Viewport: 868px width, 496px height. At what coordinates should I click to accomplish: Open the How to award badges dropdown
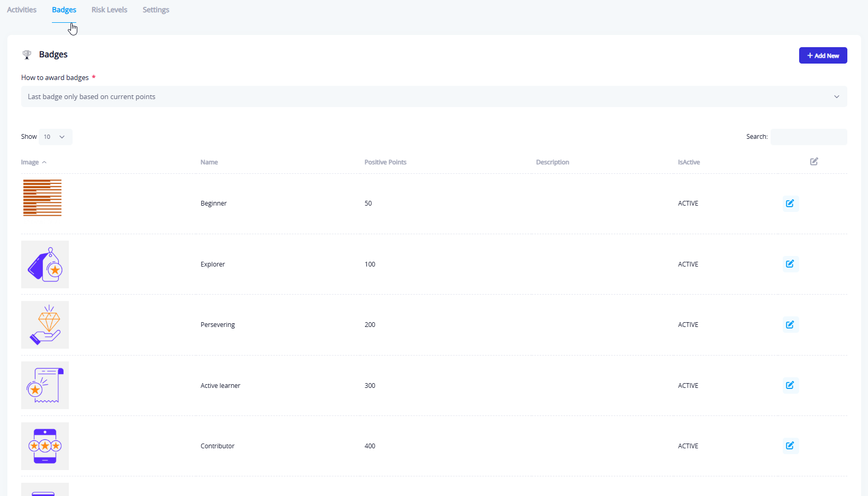coord(434,96)
